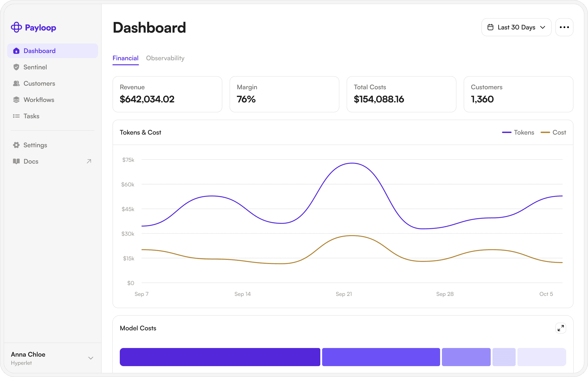588x377 pixels.
Task: Select the Financial tab
Action: point(125,58)
